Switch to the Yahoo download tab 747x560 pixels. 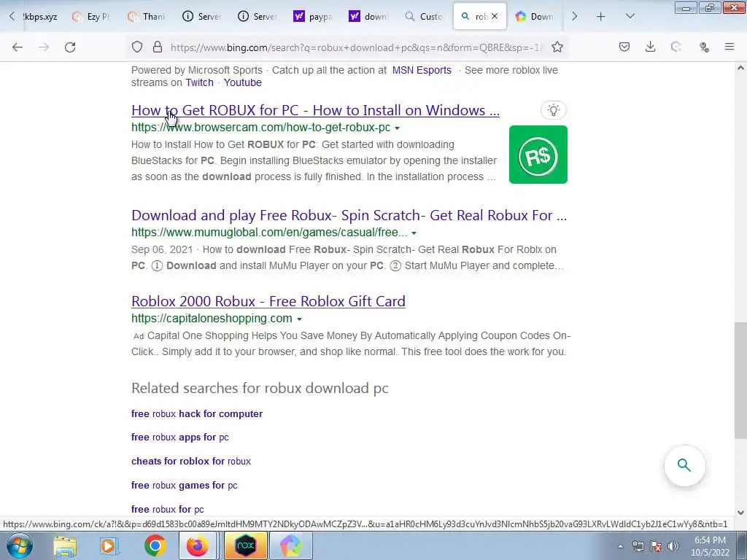pos(368,16)
